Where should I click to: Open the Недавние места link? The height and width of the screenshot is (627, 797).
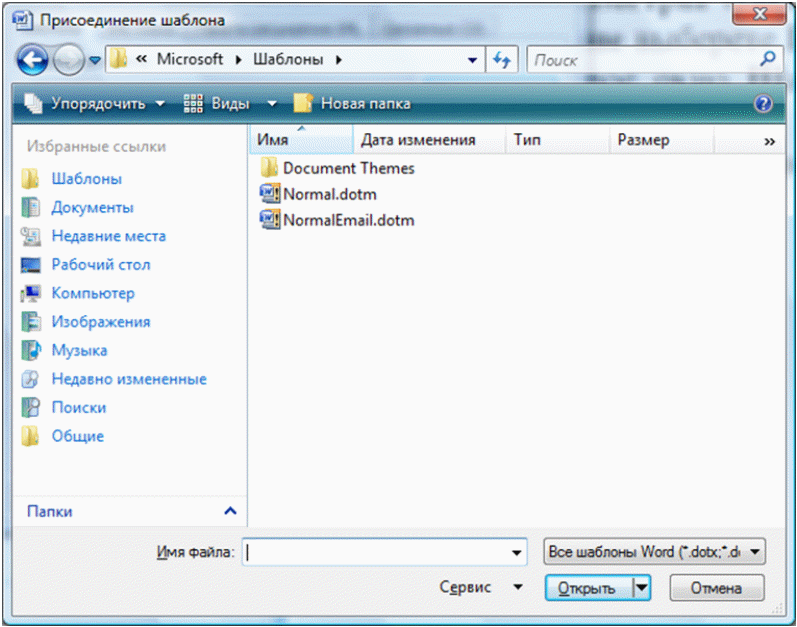pos(109,236)
